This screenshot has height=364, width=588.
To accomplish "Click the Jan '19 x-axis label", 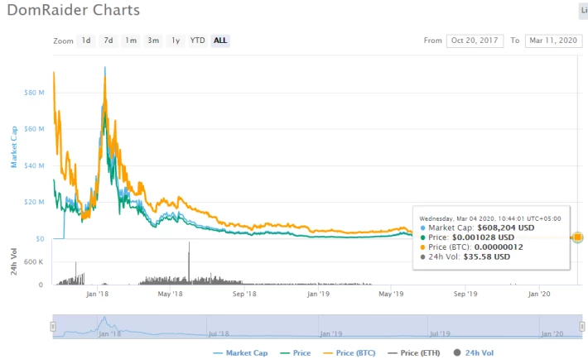I will (x=318, y=294).
